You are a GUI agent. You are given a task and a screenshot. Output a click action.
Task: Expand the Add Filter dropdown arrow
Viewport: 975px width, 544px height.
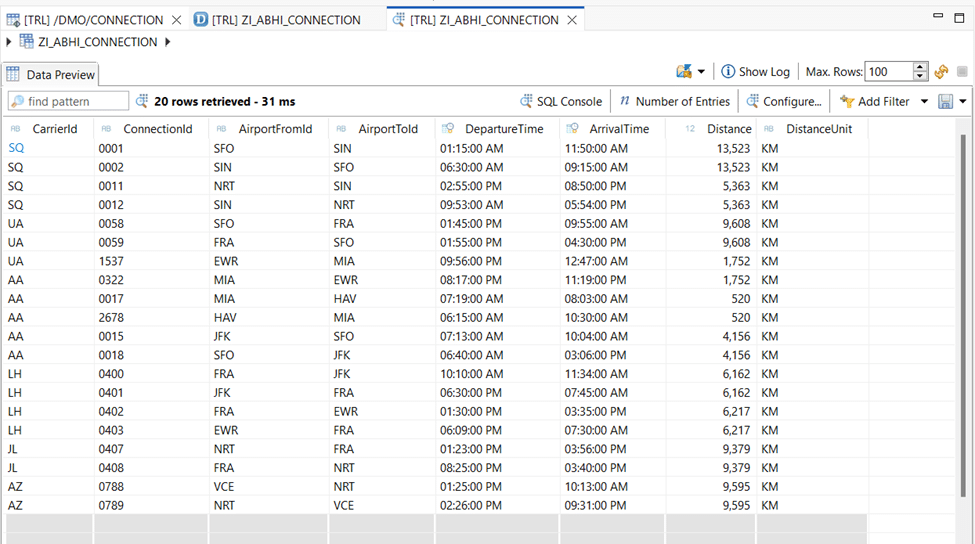(924, 101)
